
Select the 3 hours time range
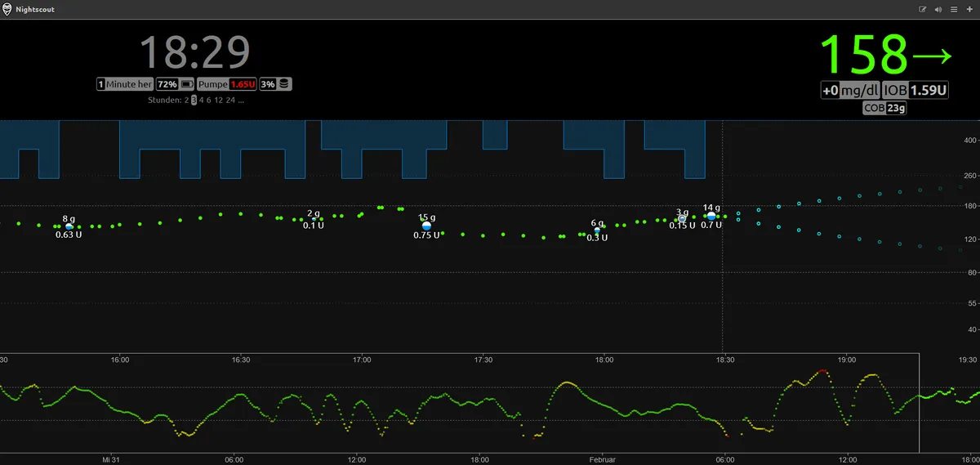(x=194, y=101)
